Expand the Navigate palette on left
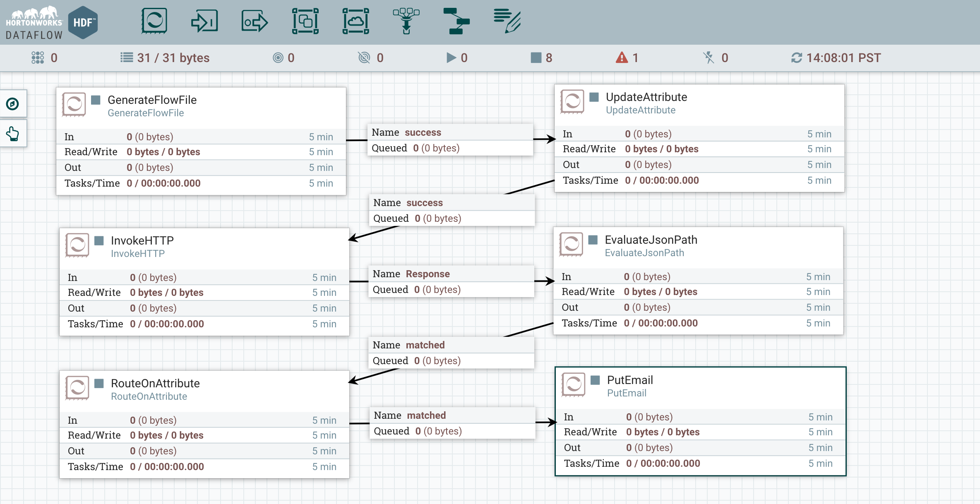The width and height of the screenshot is (980, 504). click(x=13, y=104)
